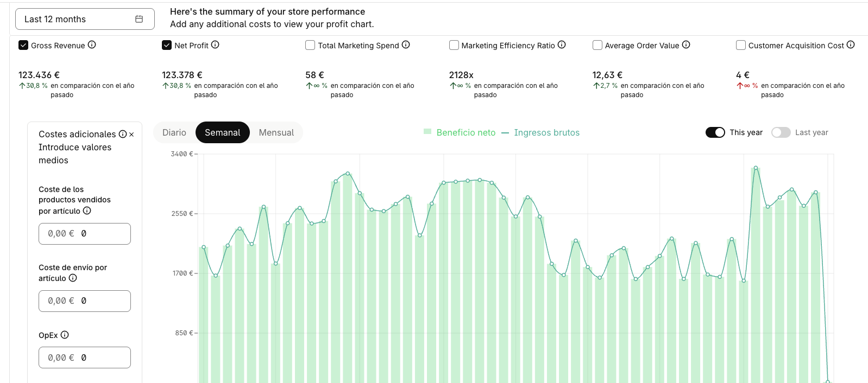Close the Costes adicionales panel

coord(131,135)
